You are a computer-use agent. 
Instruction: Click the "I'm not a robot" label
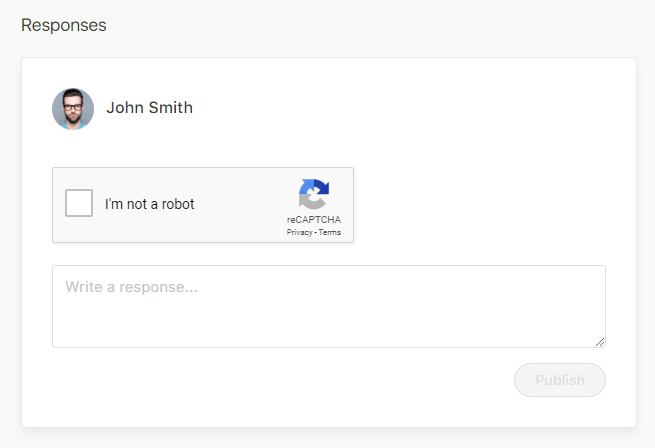point(150,204)
